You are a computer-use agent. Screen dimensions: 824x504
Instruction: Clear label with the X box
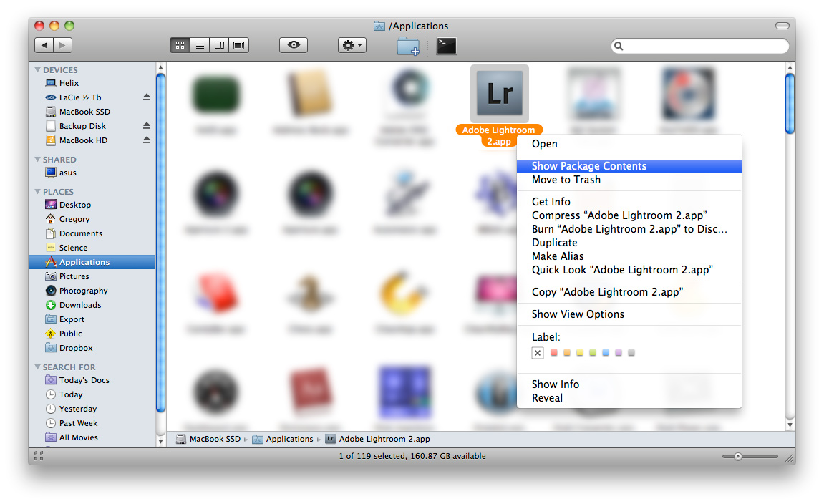(x=537, y=353)
